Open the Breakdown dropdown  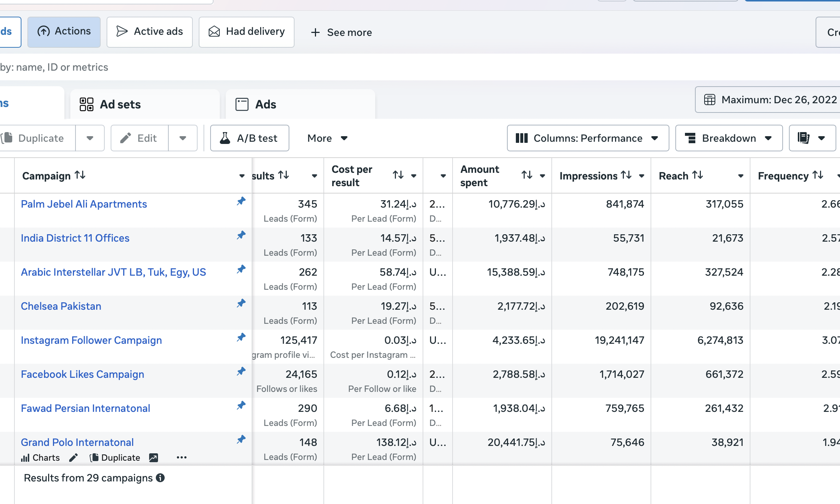coord(729,138)
